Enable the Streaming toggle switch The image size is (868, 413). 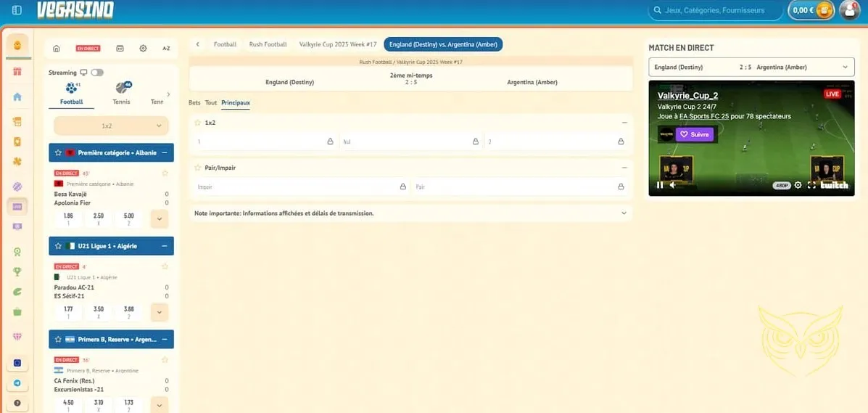97,73
